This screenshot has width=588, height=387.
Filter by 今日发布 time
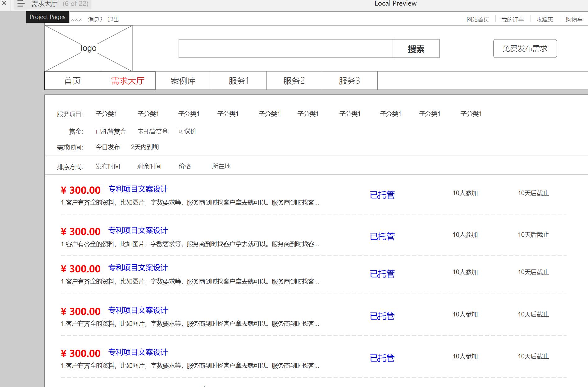pos(108,147)
